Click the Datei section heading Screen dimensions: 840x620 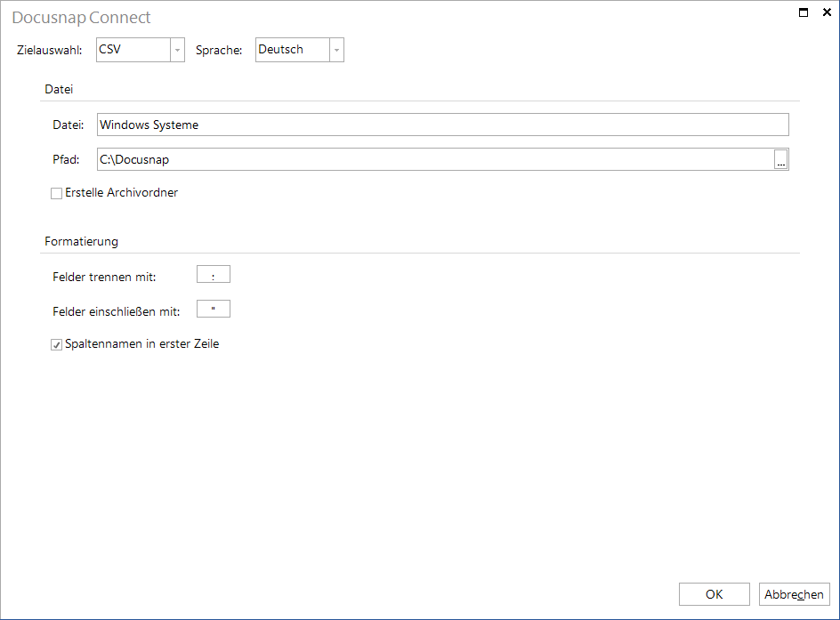(x=59, y=90)
